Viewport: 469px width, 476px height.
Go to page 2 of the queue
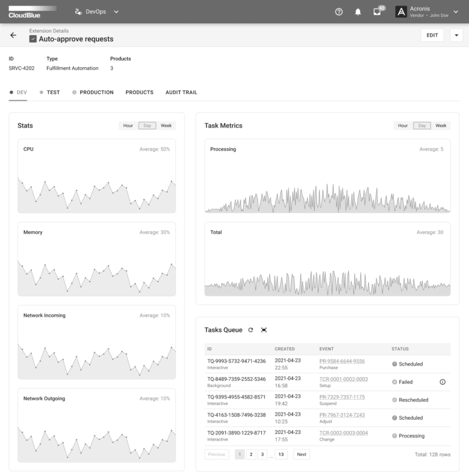point(251,455)
